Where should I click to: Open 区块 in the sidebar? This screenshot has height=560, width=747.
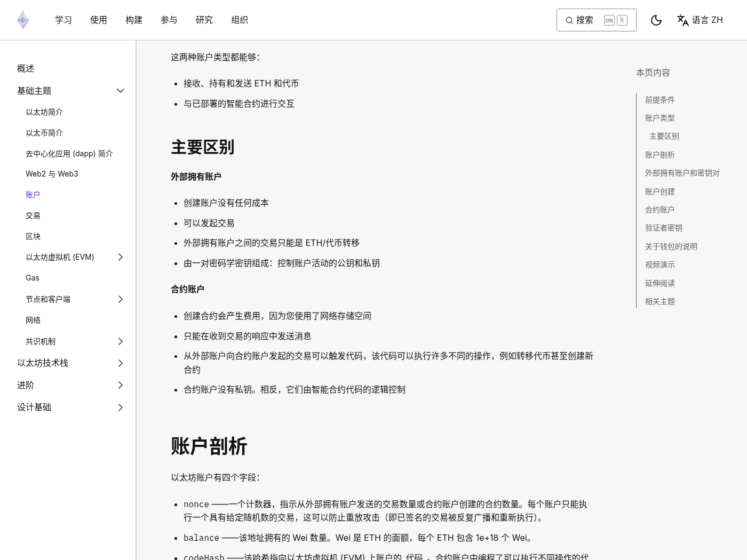[x=33, y=236]
